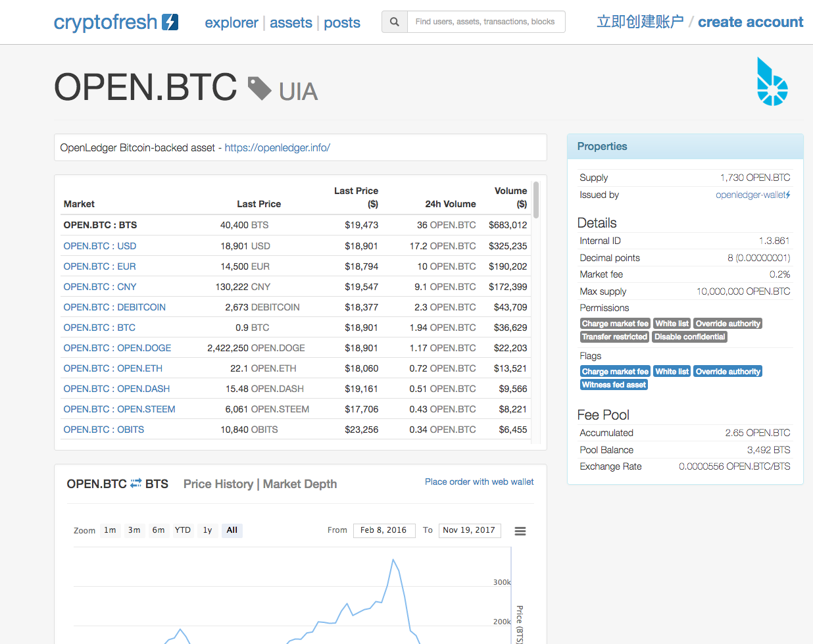Viewport: 813px width, 644px height.
Task: Click the Override authority flag badge
Action: click(727, 372)
